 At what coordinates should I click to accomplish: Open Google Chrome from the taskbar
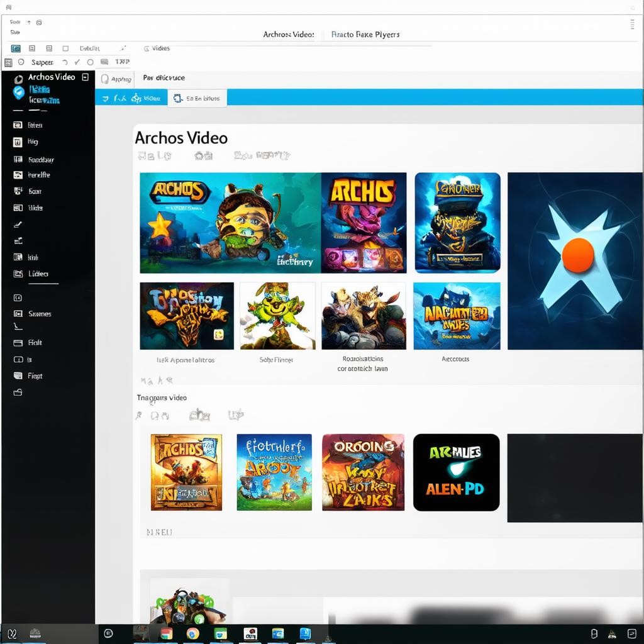[192, 633]
